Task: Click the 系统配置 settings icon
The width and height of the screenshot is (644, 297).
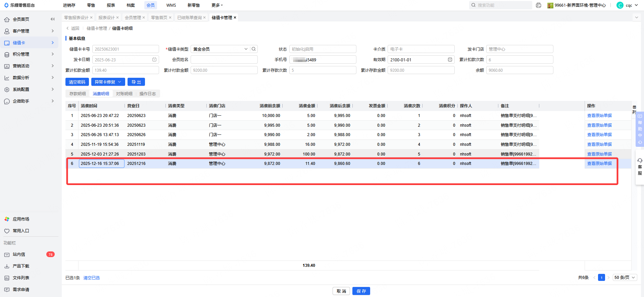Action: pos(7,90)
